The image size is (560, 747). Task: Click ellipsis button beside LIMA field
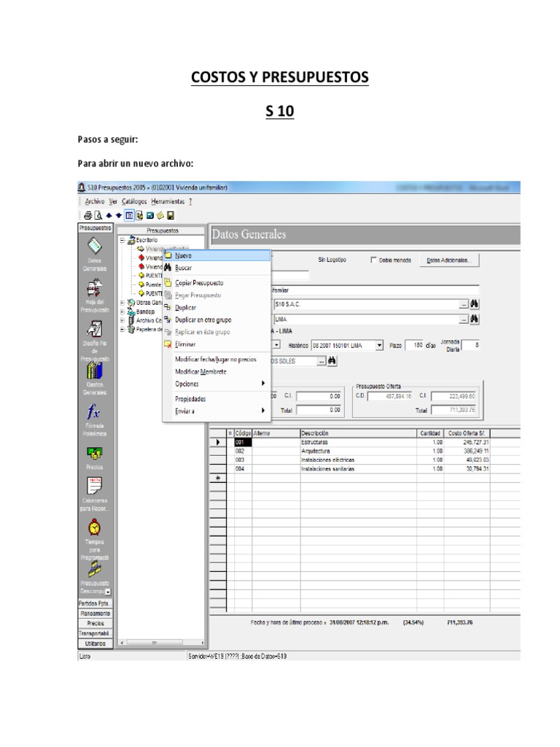tap(463, 320)
